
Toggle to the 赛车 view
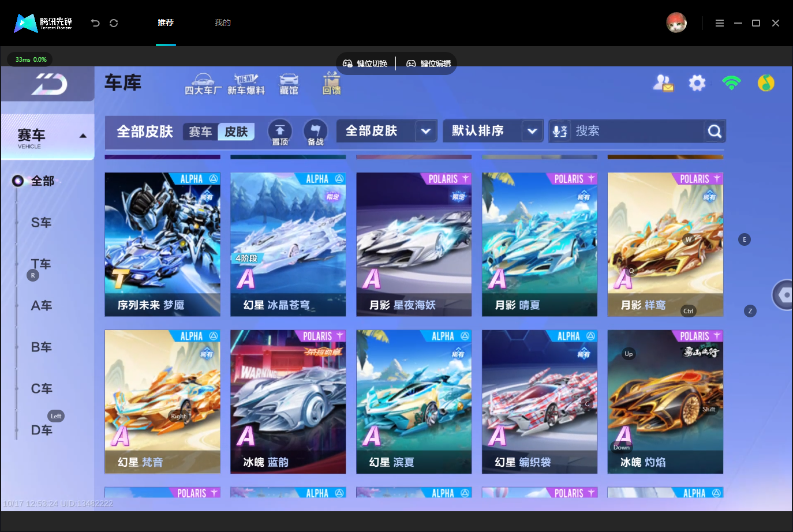point(200,132)
